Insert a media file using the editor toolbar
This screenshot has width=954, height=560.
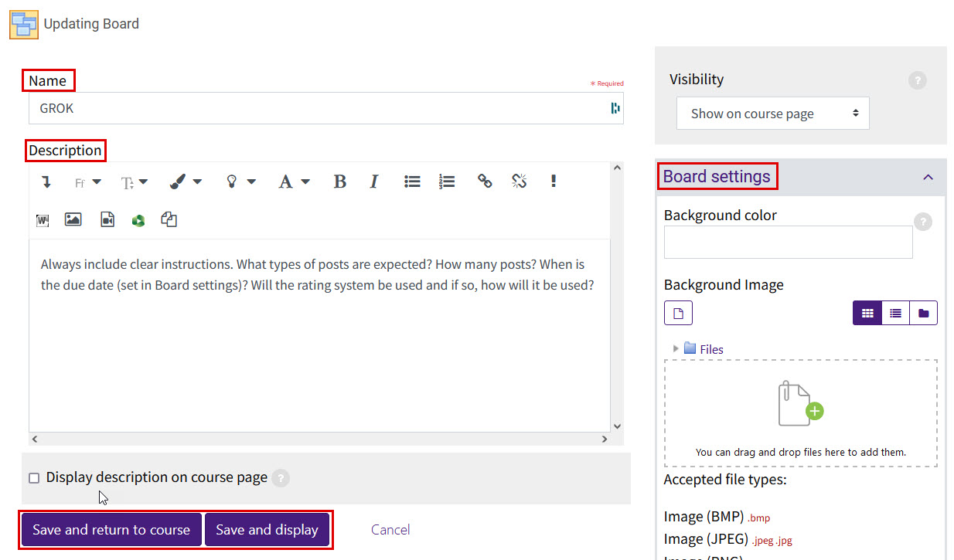[x=107, y=219]
